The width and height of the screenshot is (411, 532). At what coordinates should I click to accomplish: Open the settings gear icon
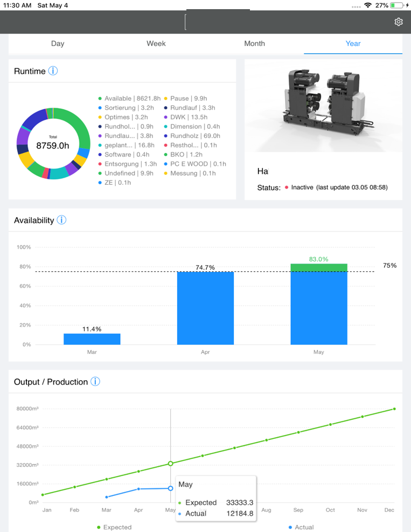tap(399, 22)
